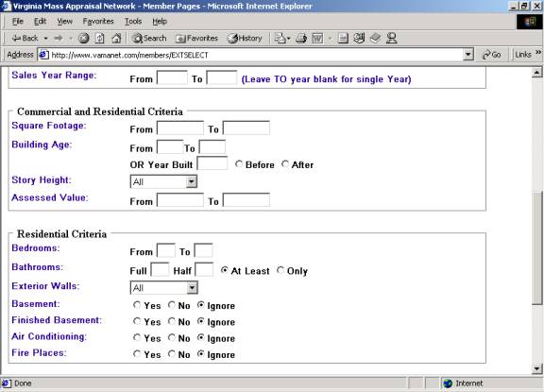Open the Favorites menu in menu bar

tap(98, 21)
